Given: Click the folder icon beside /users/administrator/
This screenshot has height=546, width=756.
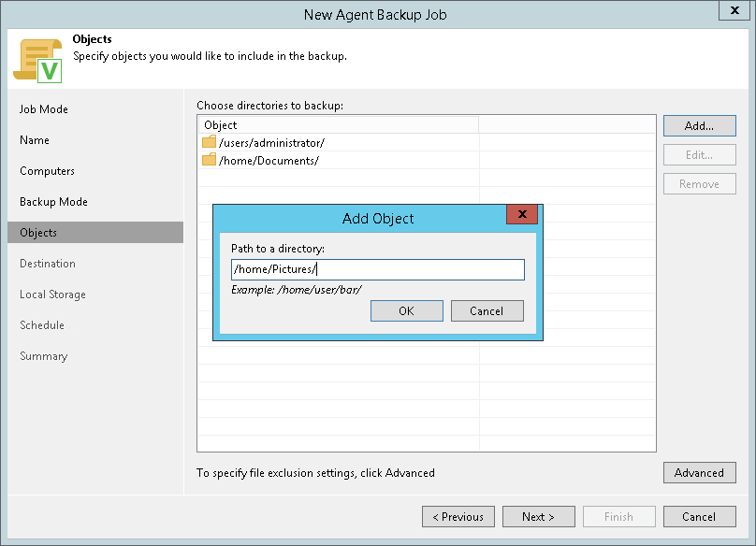Looking at the screenshot, I should click(209, 143).
